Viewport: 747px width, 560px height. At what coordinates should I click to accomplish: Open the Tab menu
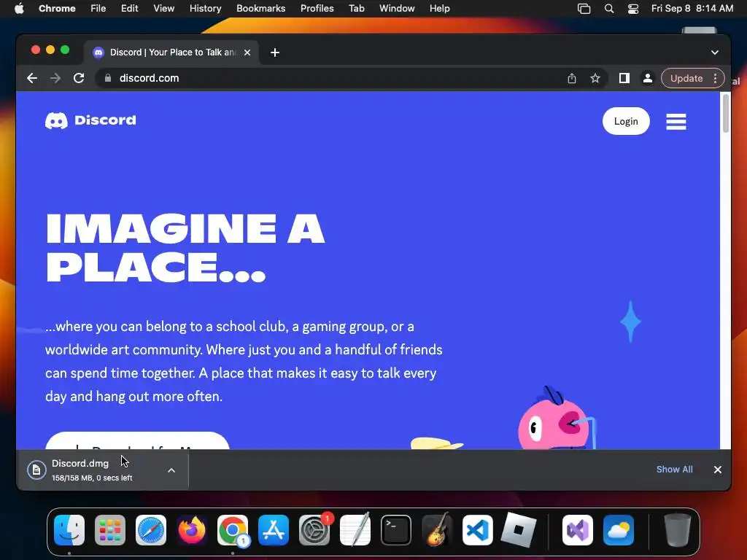coord(356,9)
